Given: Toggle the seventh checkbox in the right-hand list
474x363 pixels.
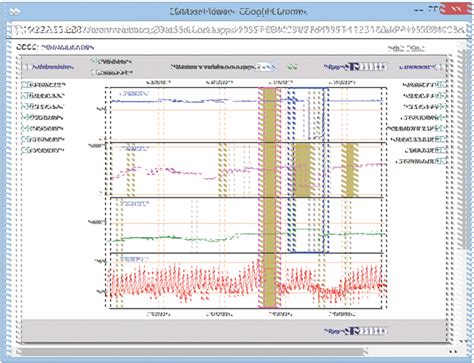Looking at the screenshot, I should [441, 150].
